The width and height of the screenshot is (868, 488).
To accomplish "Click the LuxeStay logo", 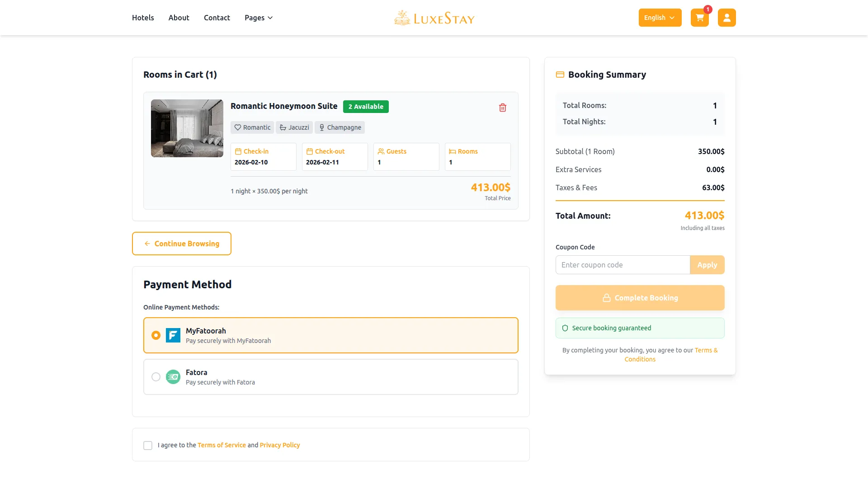I will tap(434, 18).
